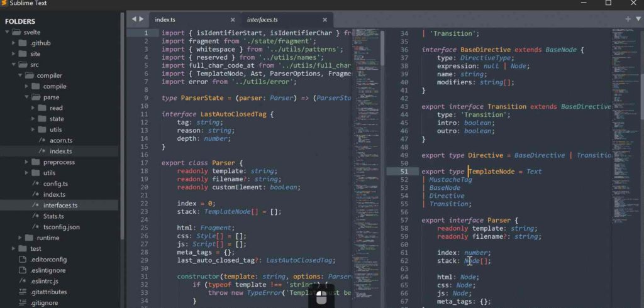The width and height of the screenshot is (644, 308).
Task: Click the Sublime Text title bar logo
Action: point(4,3)
